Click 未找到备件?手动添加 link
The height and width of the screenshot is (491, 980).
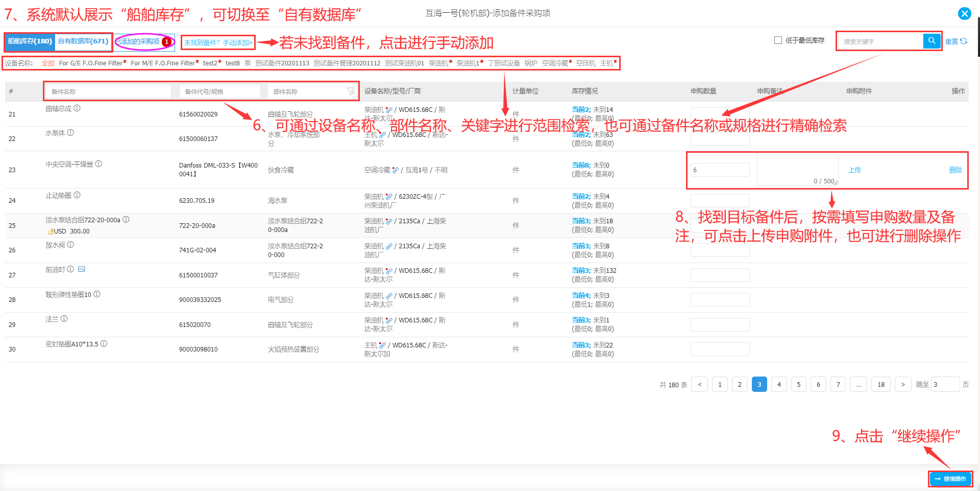(x=218, y=43)
